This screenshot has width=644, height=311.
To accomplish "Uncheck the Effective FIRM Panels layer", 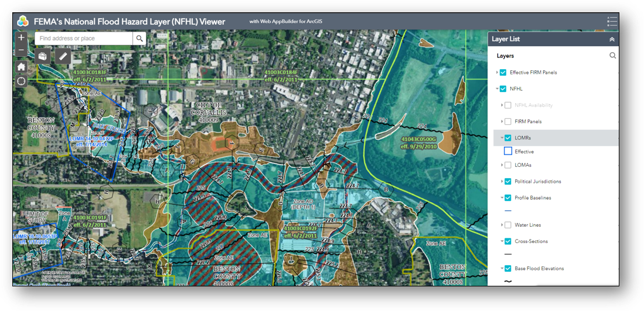I will 503,73.
